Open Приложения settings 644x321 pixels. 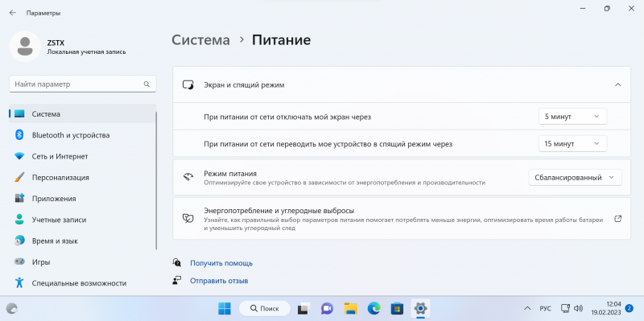coord(82,199)
